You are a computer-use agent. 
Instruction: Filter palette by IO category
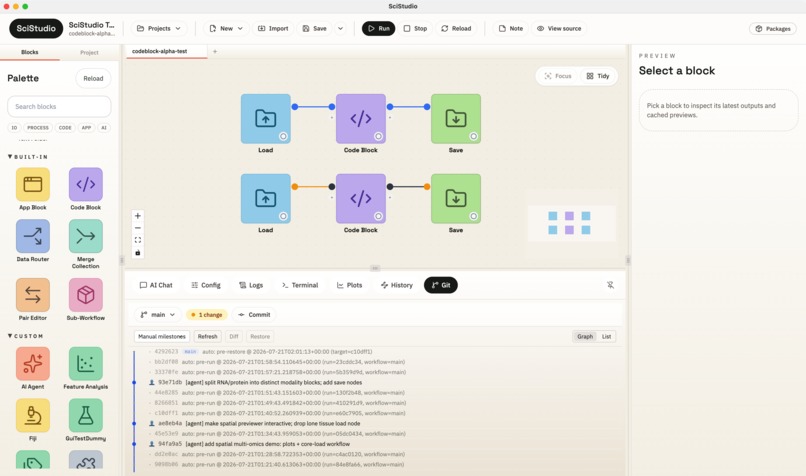tap(14, 127)
